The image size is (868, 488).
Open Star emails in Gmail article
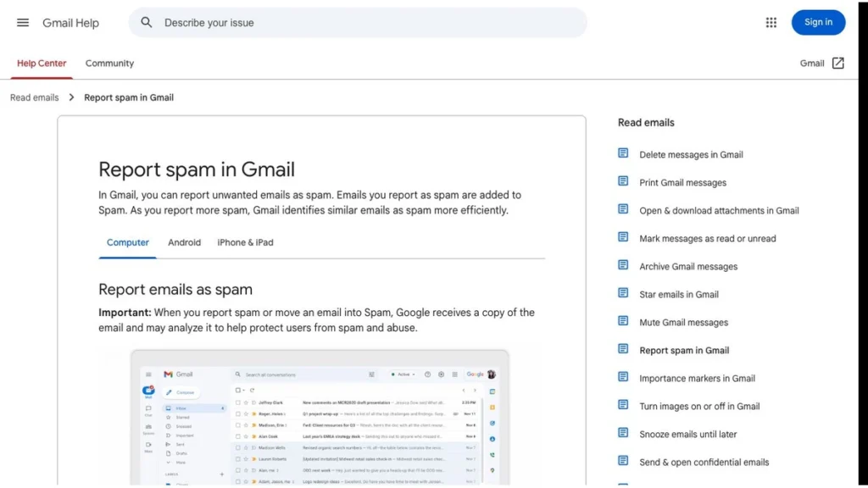[x=679, y=294]
